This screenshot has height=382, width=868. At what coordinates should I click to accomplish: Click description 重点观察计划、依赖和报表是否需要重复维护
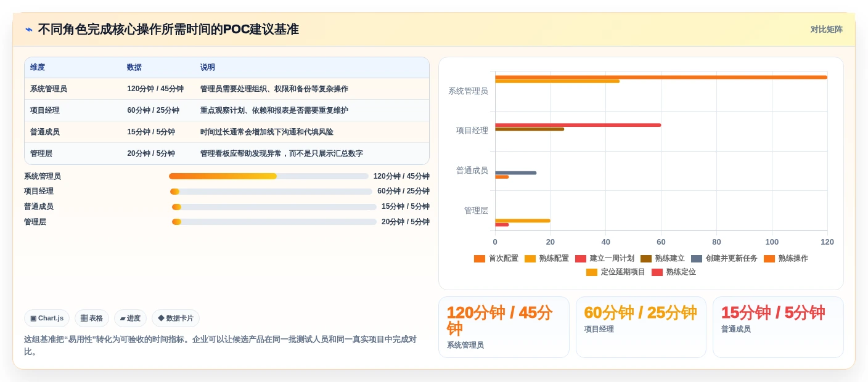click(274, 111)
